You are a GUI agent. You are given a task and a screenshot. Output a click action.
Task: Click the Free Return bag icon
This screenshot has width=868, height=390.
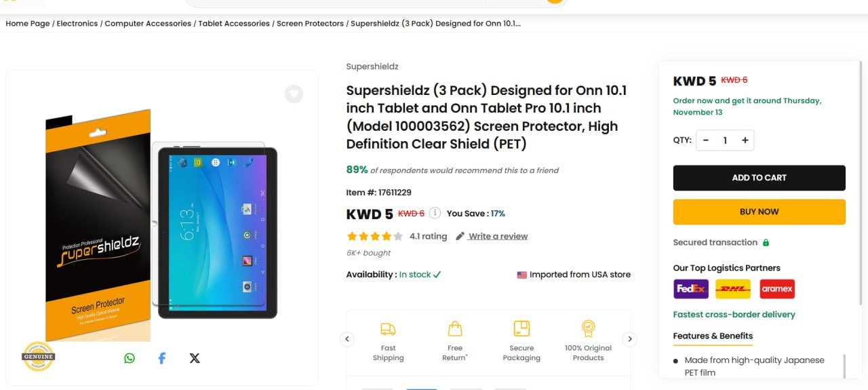455,329
